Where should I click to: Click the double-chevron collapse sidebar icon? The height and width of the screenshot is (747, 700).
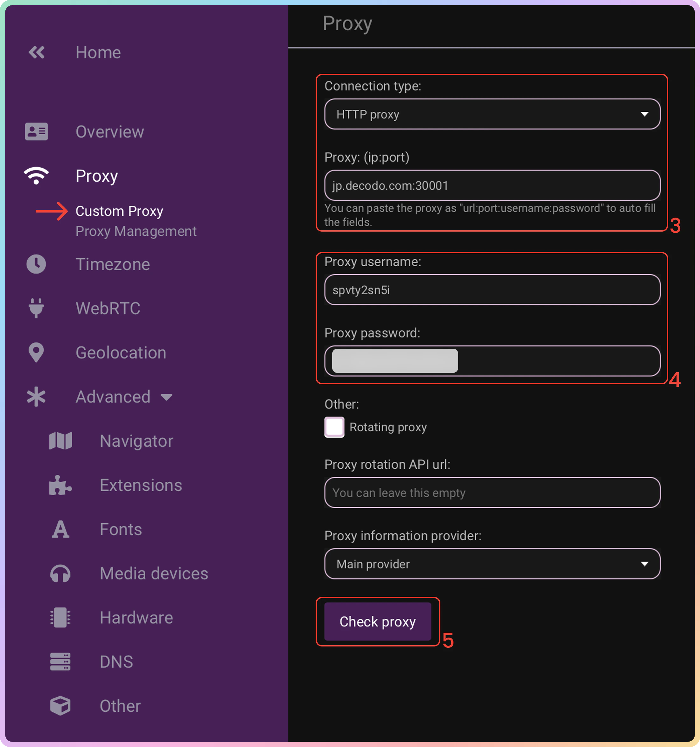pos(37,52)
